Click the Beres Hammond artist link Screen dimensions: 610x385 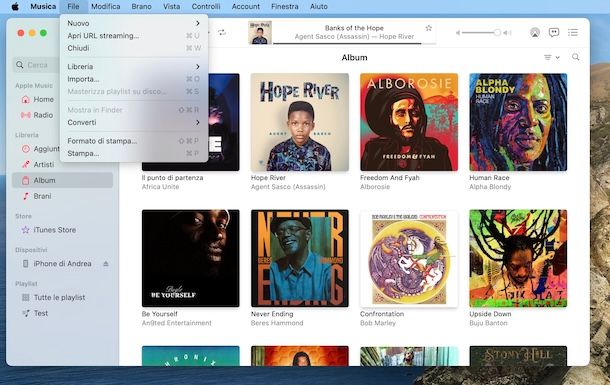[277, 323]
